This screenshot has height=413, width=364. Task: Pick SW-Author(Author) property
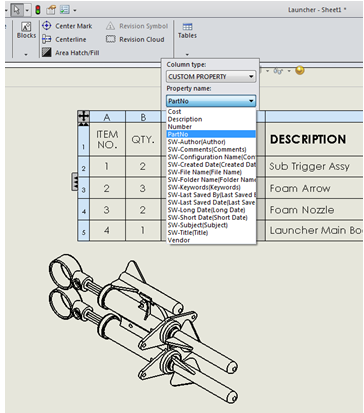pos(211,142)
